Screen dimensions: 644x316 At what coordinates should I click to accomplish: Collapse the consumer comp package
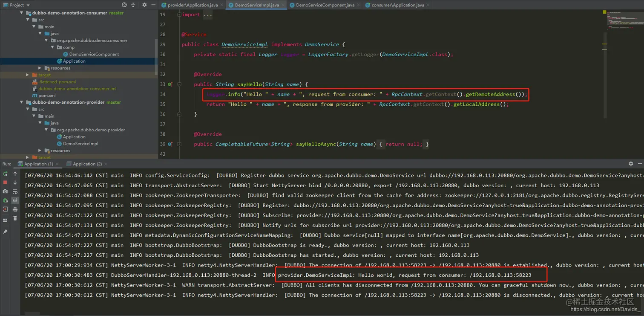click(52, 47)
